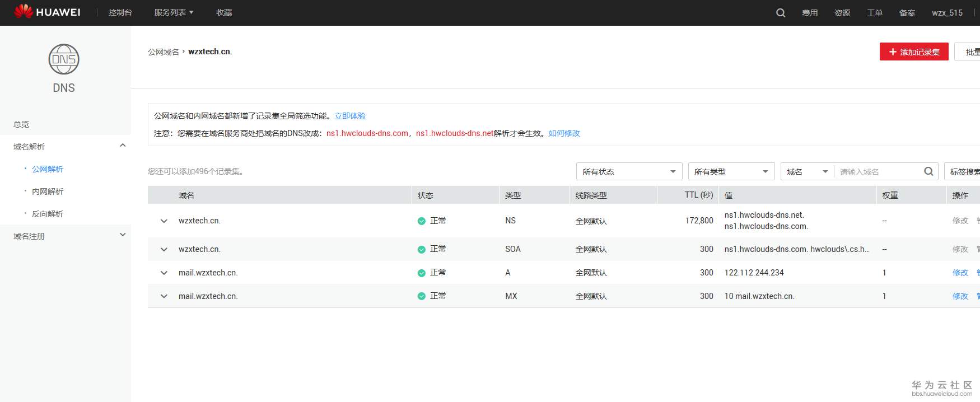The image size is (980, 402).
Task: Click the 请输入域名 search input field
Action: click(x=879, y=171)
